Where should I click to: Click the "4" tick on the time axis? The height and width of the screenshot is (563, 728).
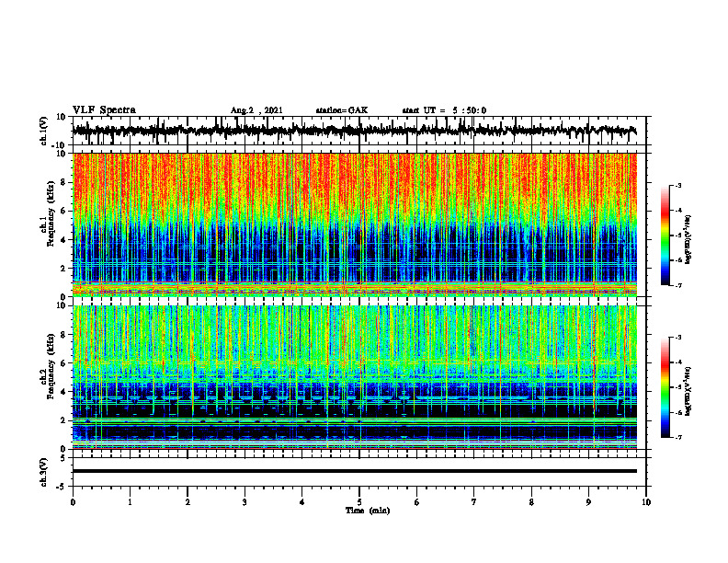click(302, 502)
